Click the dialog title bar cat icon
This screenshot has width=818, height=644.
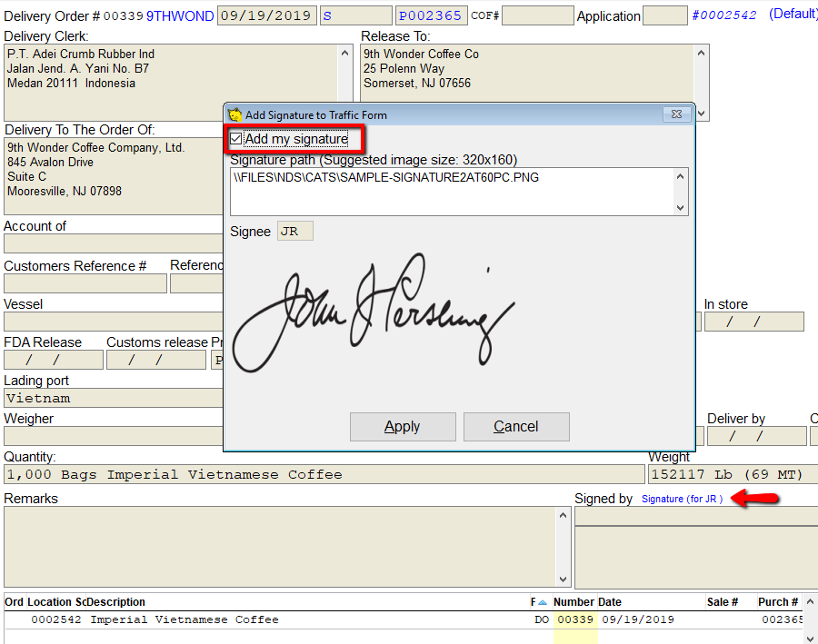[x=234, y=114]
